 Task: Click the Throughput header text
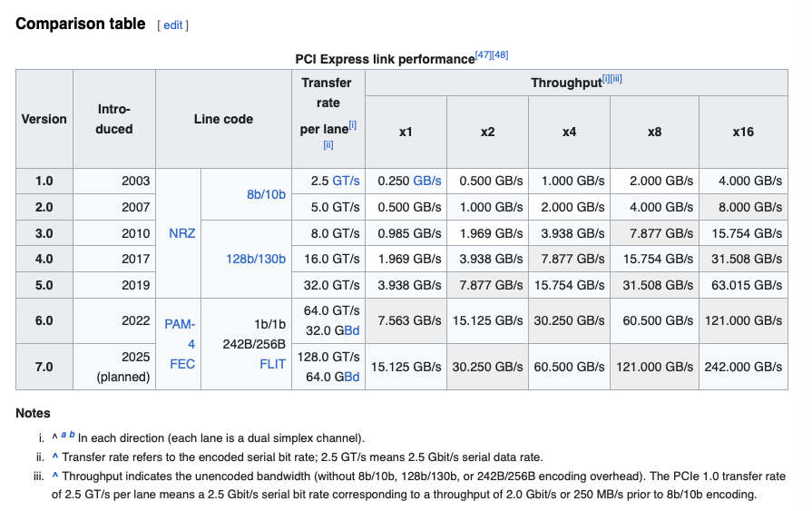(566, 83)
